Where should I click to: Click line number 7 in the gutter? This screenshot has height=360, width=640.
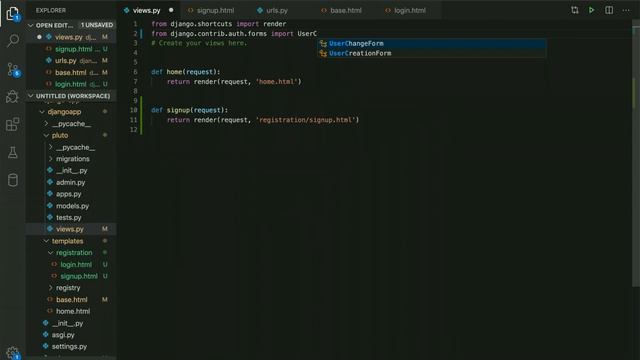tap(135, 82)
